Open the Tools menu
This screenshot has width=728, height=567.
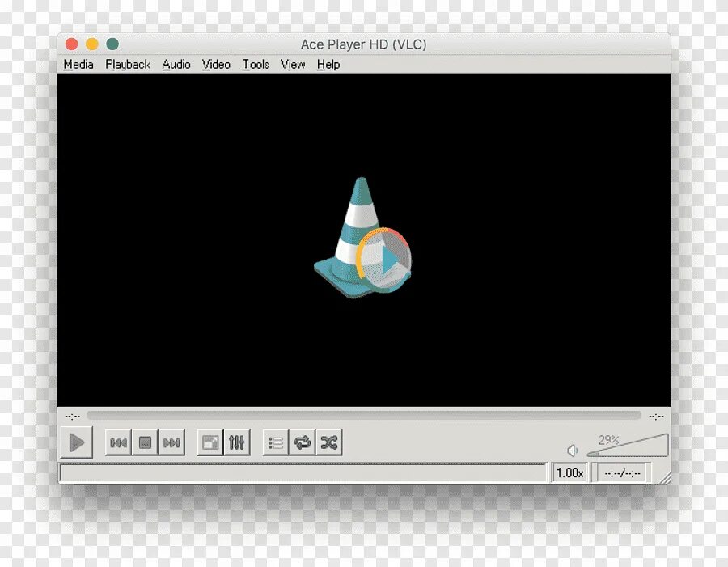point(256,65)
